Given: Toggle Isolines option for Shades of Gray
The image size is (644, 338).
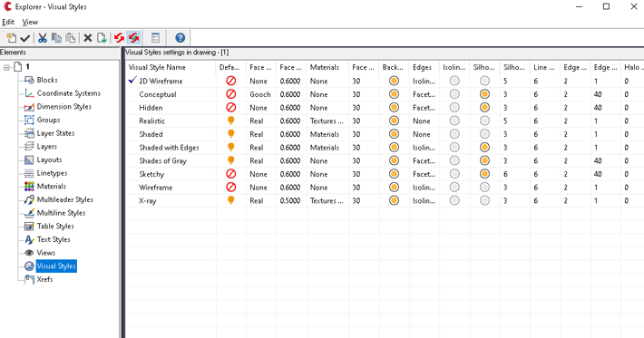Looking at the screenshot, I should 454,160.
